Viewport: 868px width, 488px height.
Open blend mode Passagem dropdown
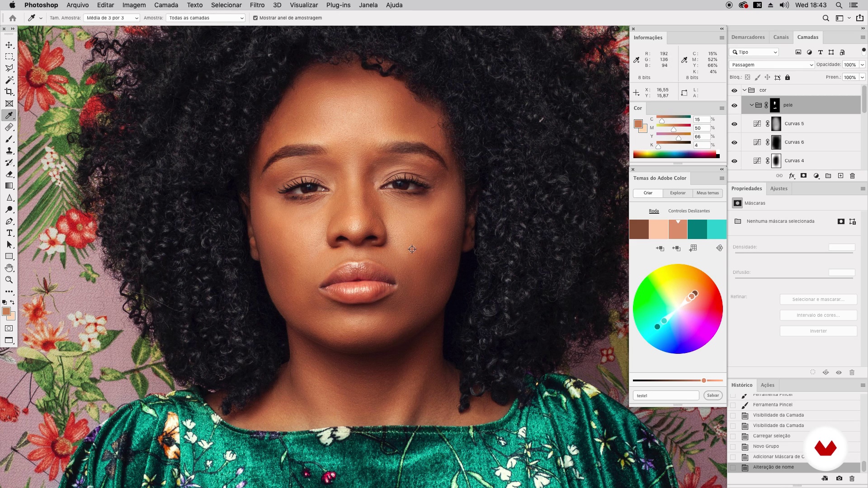pos(772,65)
